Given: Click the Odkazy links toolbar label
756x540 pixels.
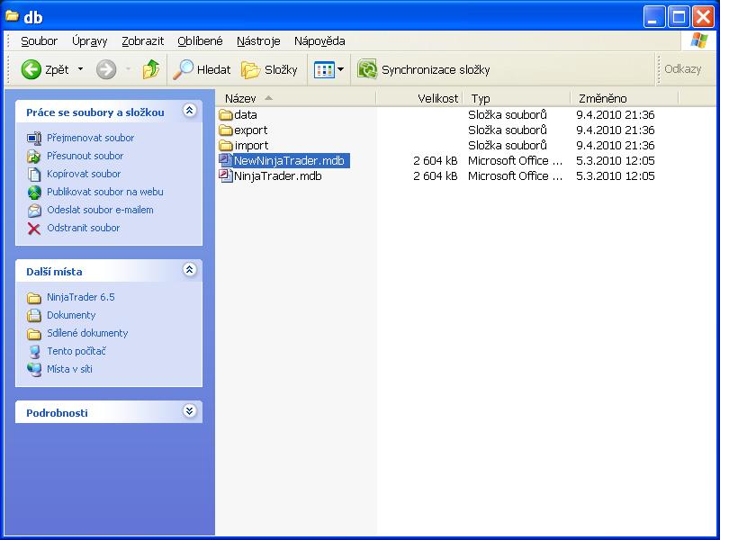Looking at the screenshot, I should 683,69.
